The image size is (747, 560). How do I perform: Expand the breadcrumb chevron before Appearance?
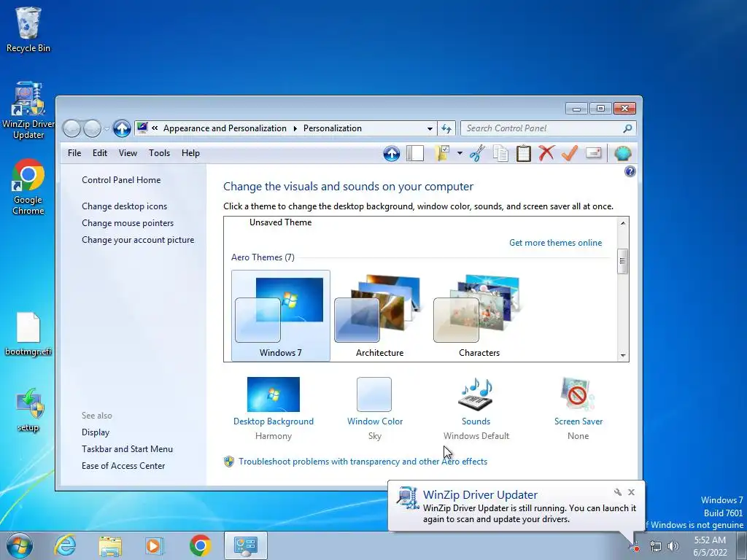(x=155, y=128)
